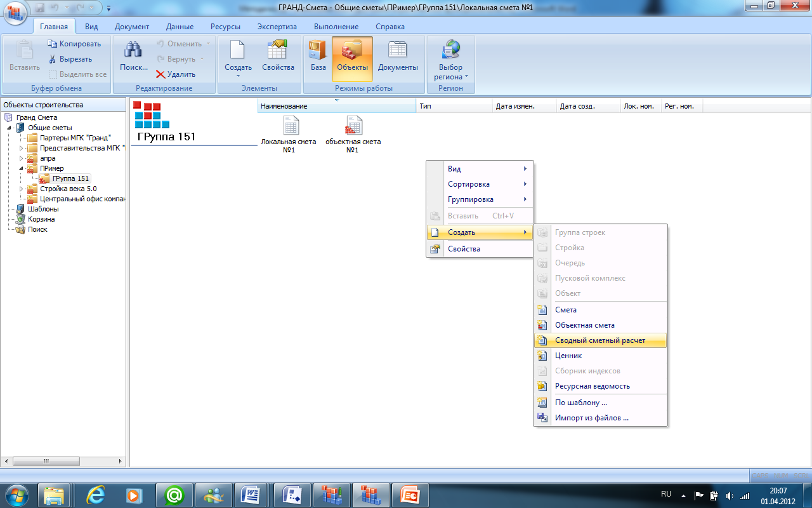Select the Главная ribbon tab
Screen dimensions: 812x508
tap(54, 27)
